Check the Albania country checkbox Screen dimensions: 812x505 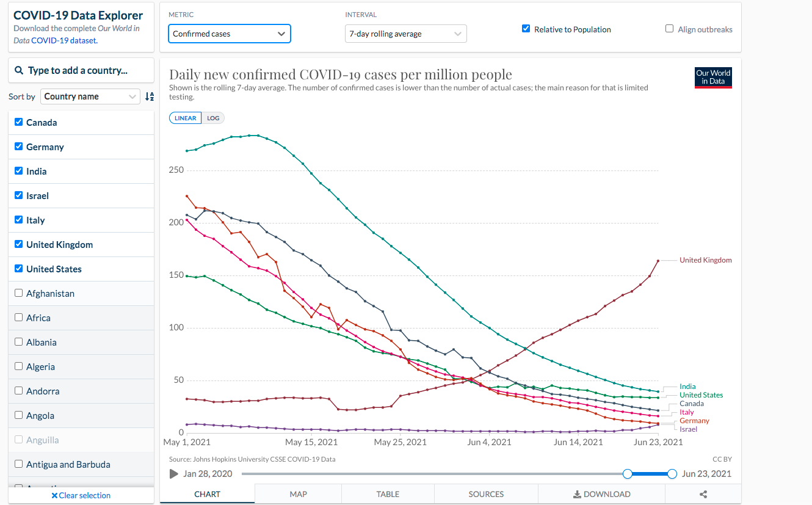18,342
